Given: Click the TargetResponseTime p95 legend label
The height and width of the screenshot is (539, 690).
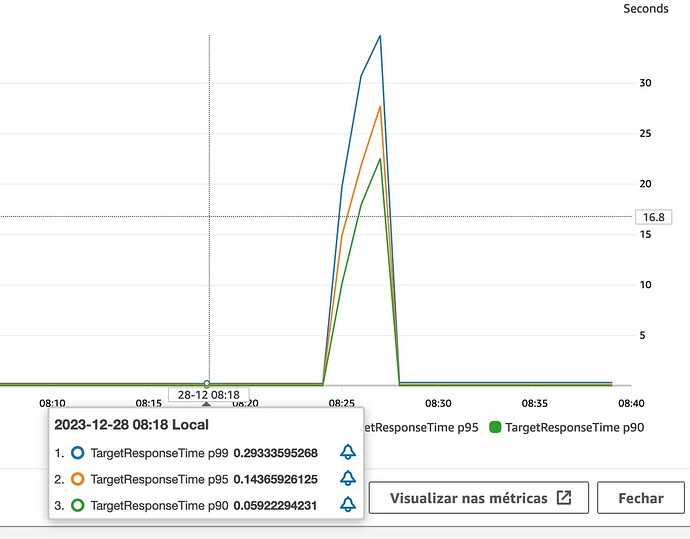Looking at the screenshot, I should [x=421, y=428].
